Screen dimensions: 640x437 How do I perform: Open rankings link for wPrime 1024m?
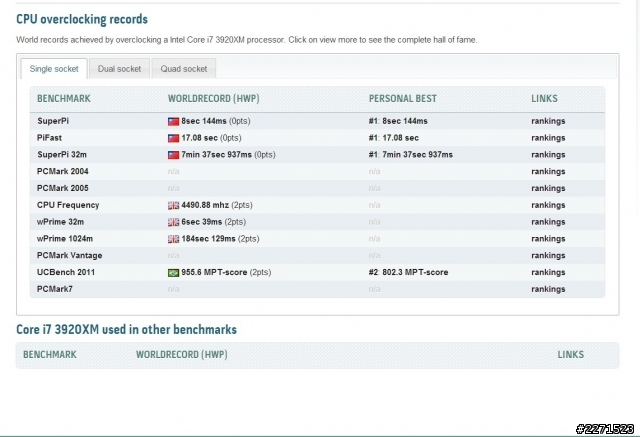click(548, 239)
